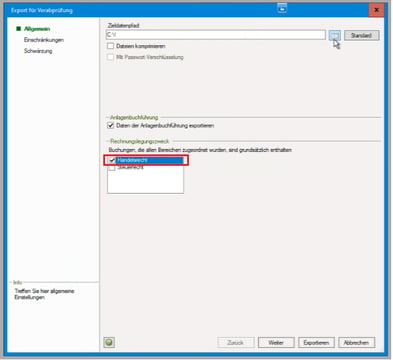This screenshot has width=393, height=360.
Task: Close the Export für Vorabprüfung dialog
Action: (x=376, y=10)
